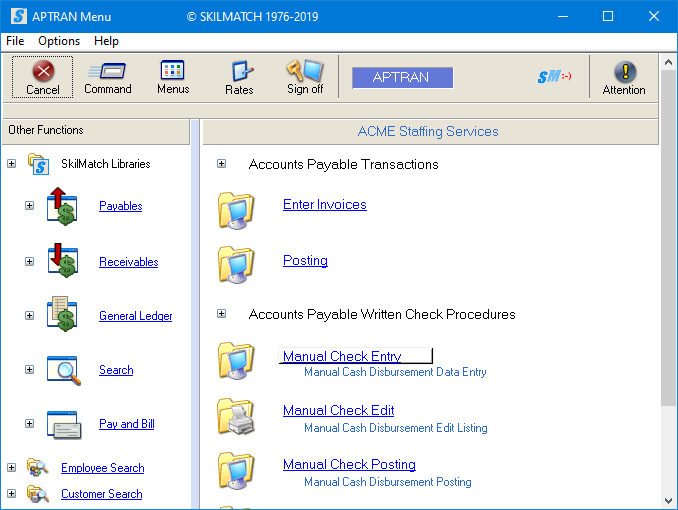This screenshot has width=678, height=510.
Task: Click the Manual Cash Disbursement Edit Listing text
Action: 396,428
